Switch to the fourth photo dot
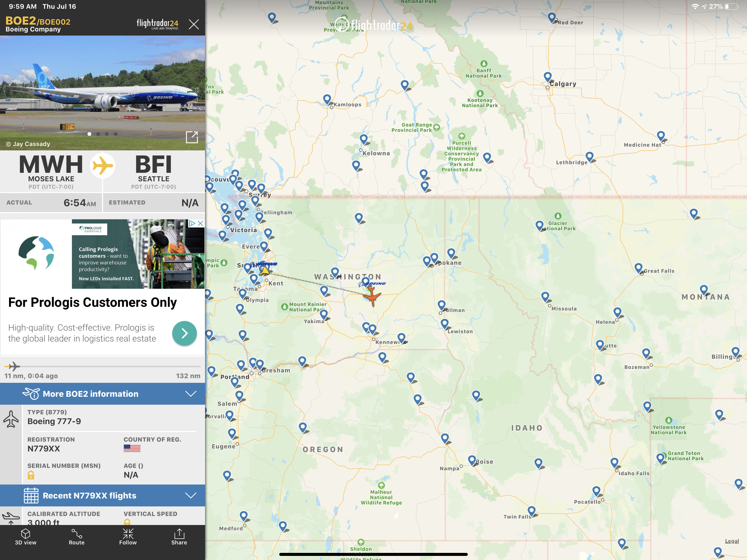Viewport: 747px width, 560px height. 115,134
